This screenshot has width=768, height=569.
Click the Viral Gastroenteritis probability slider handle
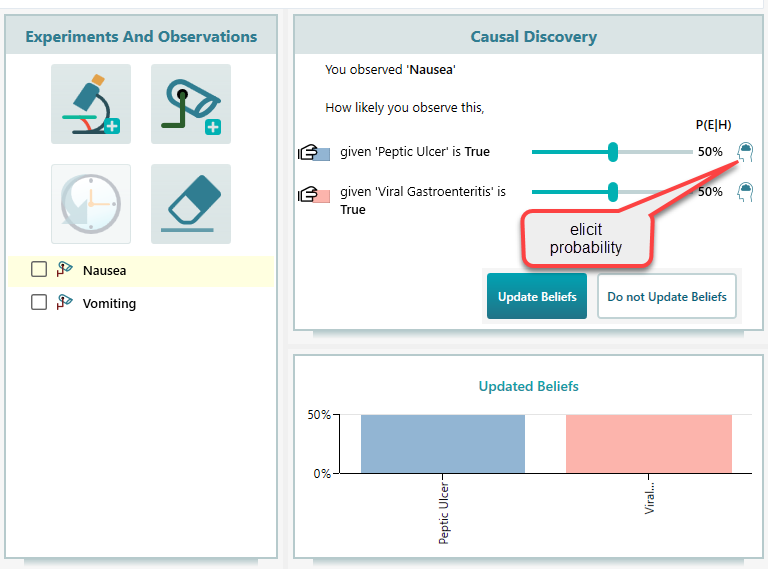[613, 191]
